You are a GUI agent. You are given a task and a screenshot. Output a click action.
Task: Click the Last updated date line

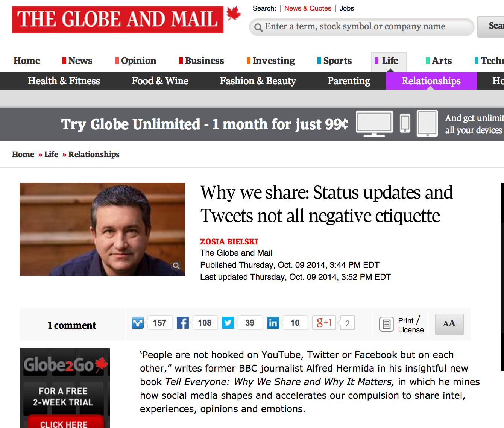click(x=295, y=277)
